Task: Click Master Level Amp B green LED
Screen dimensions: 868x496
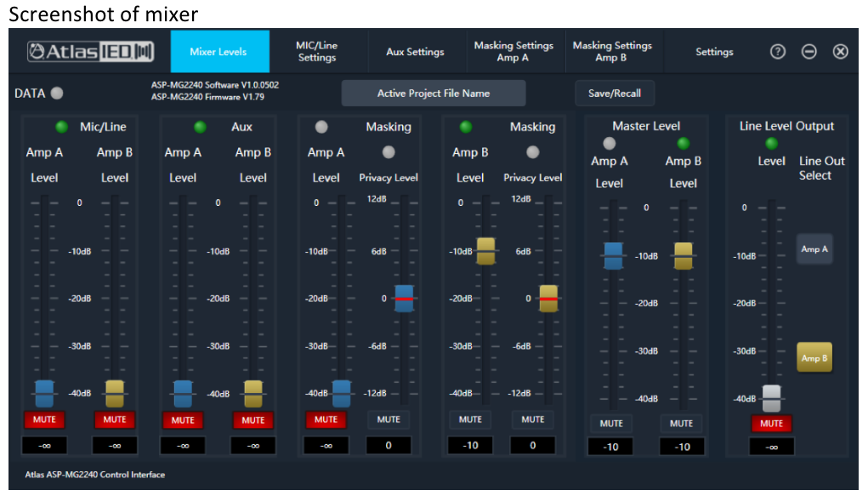Action: coord(684,144)
